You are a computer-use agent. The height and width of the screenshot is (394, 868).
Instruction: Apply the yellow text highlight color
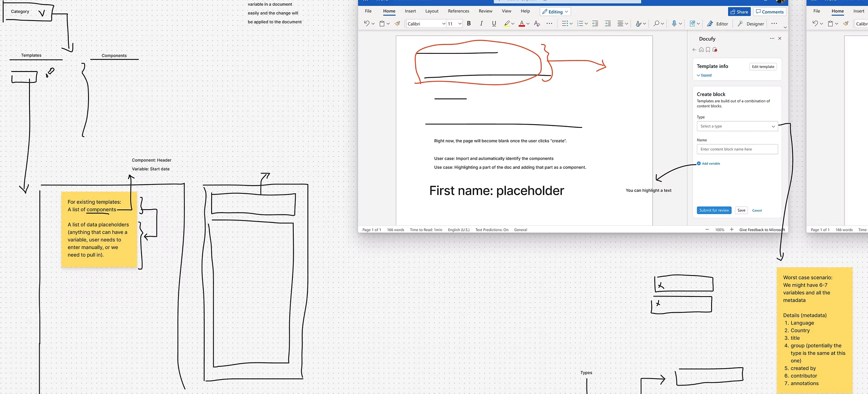pyautogui.click(x=507, y=24)
